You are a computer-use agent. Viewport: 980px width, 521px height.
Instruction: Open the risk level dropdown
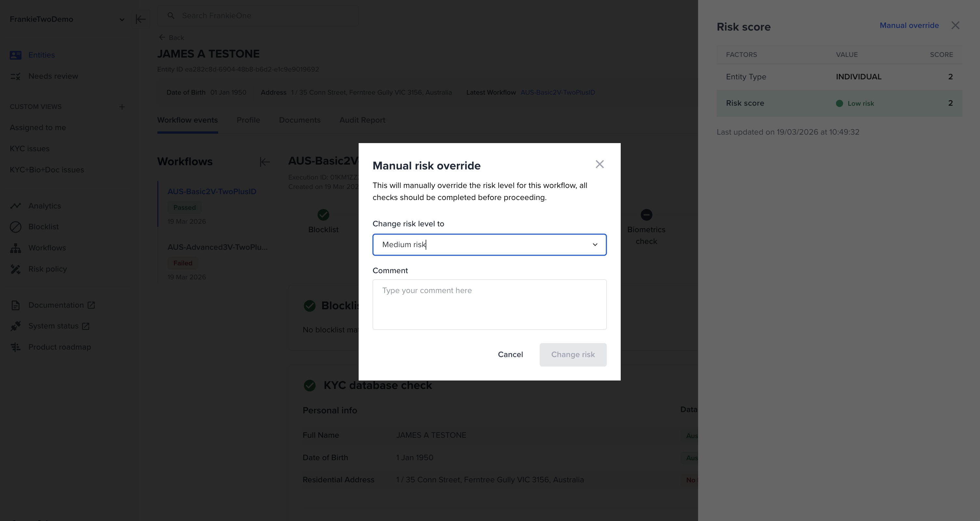pos(595,245)
